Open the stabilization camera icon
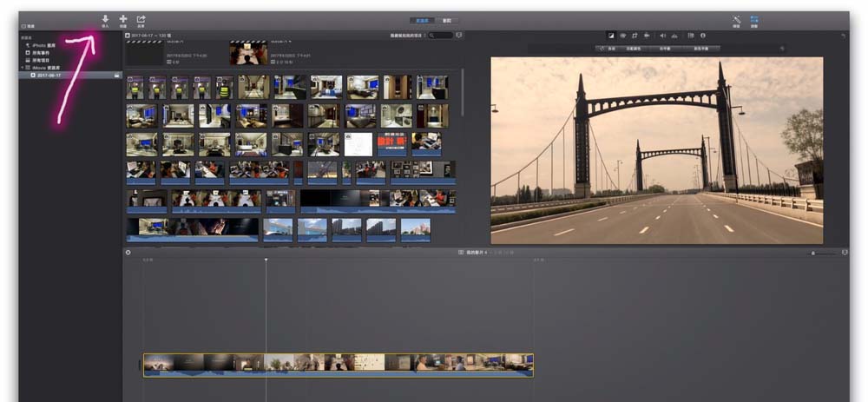The image size is (868, 402). tap(646, 36)
